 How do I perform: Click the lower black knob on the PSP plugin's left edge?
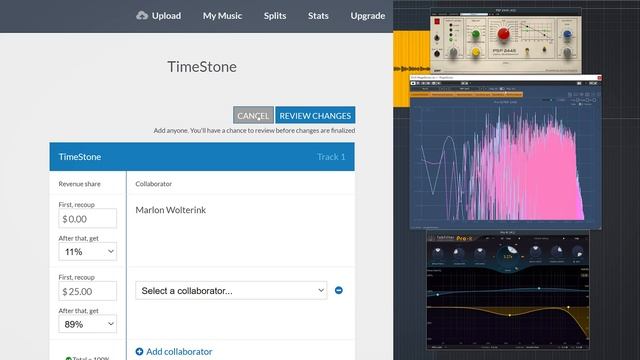(437, 53)
